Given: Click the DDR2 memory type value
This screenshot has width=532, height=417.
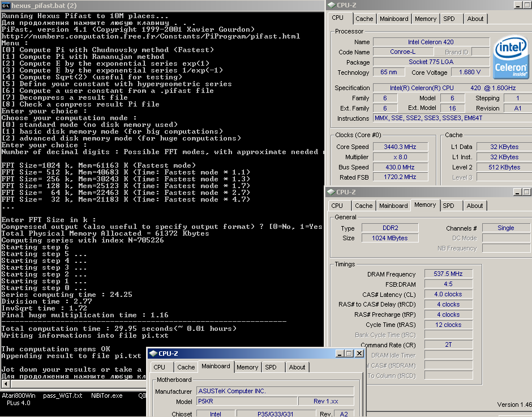Looking at the screenshot, I should point(390,228).
